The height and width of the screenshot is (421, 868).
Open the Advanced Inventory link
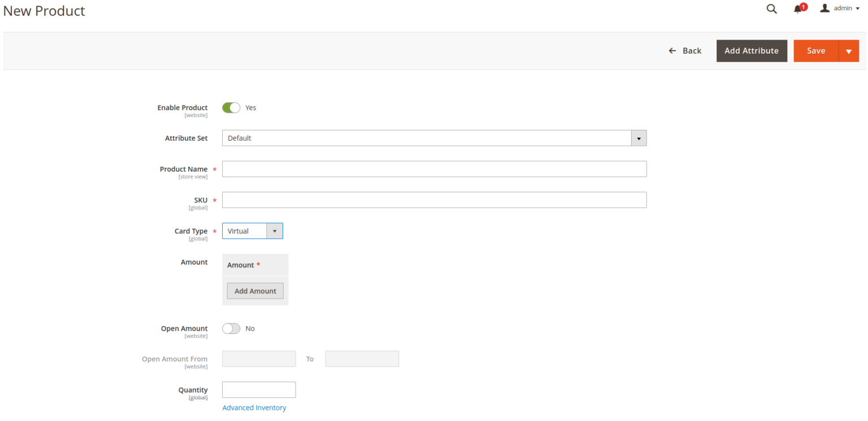point(254,408)
